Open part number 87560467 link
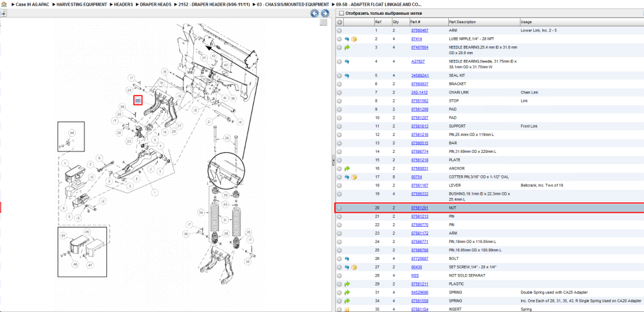This screenshot has height=312, width=644. 420,30
